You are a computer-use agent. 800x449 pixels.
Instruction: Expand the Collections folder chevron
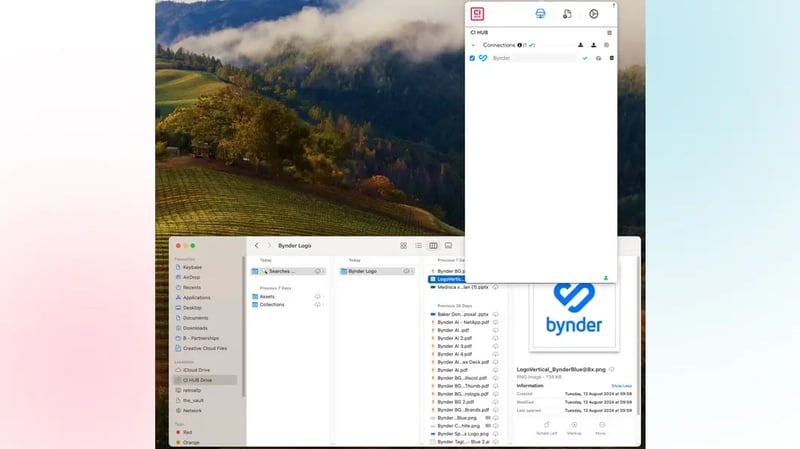323,305
